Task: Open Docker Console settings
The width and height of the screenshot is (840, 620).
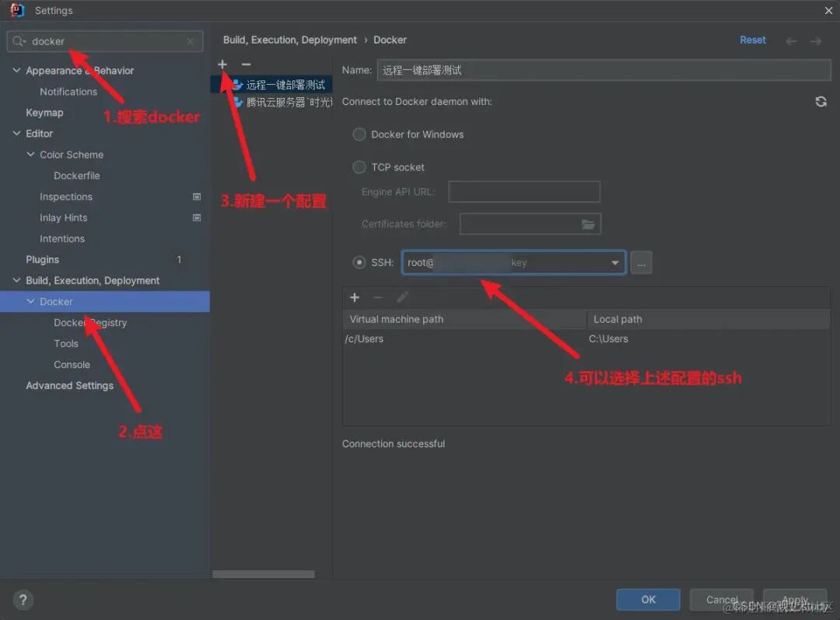Action: [72, 364]
